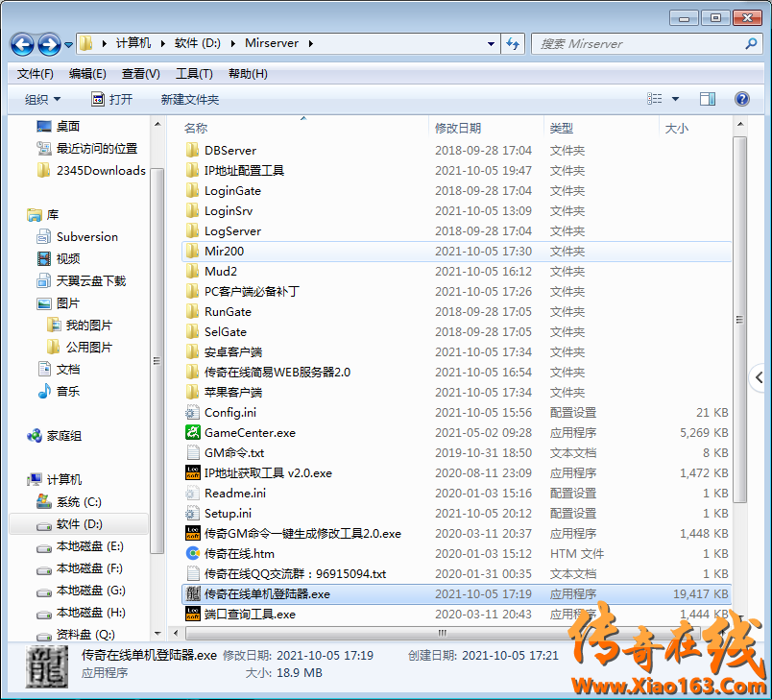This screenshot has height=700, width=772.
Task: Click the navigation pane scroll up arrow
Action: point(157,125)
